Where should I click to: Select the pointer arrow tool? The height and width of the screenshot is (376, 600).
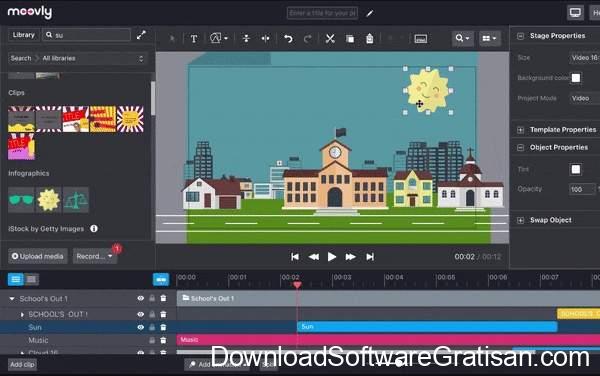pyautogui.click(x=172, y=38)
